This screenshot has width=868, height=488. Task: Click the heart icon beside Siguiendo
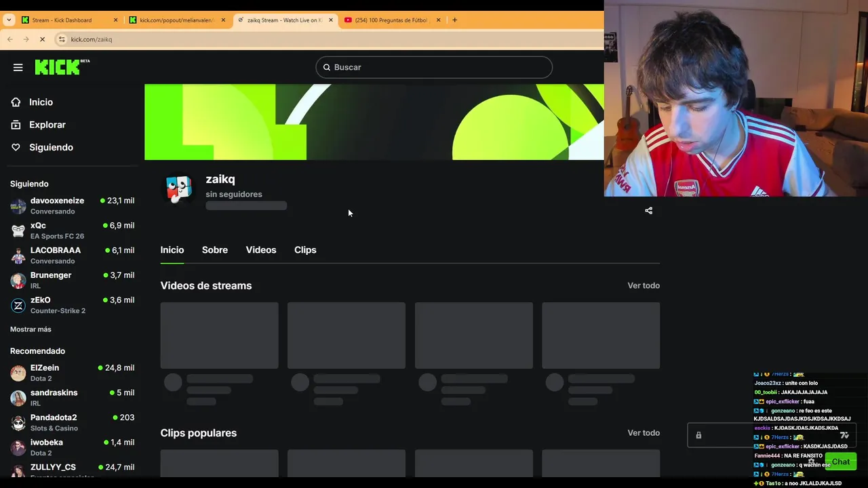tap(16, 147)
